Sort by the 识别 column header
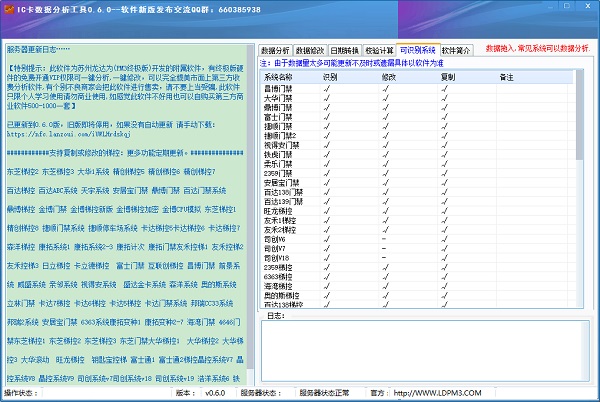The height and width of the screenshot is (402, 600). 349,77
